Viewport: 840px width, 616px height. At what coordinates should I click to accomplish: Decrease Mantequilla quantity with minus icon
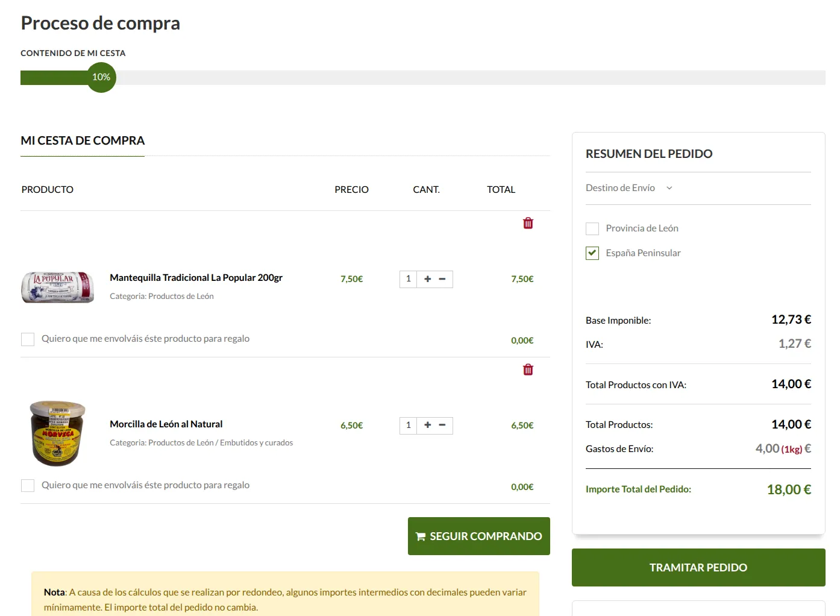(x=442, y=279)
